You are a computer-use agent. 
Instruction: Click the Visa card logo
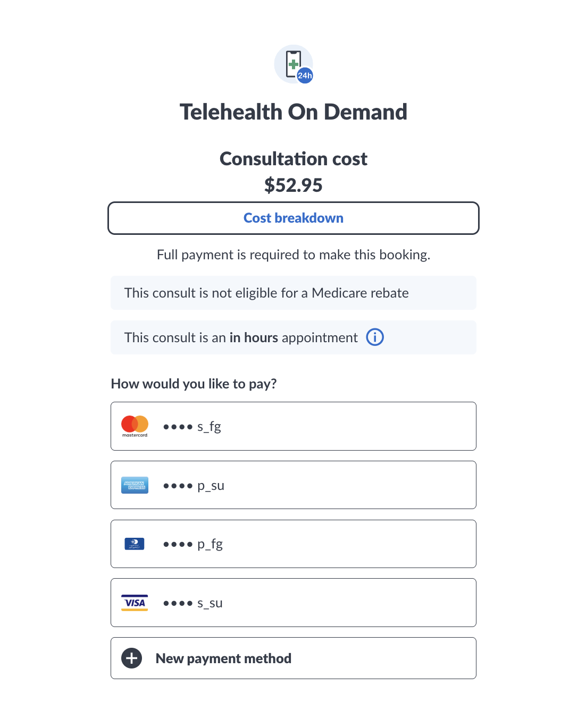[x=135, y=603]
